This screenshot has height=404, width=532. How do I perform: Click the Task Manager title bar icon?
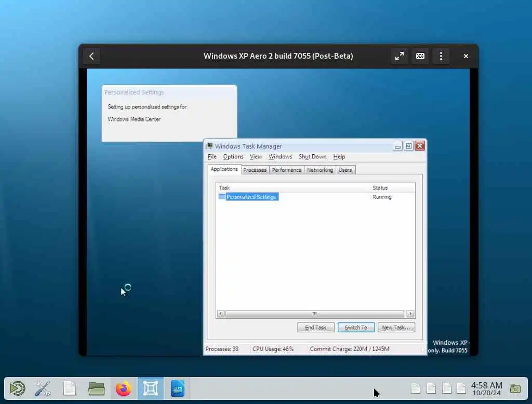tap(209, 146)
